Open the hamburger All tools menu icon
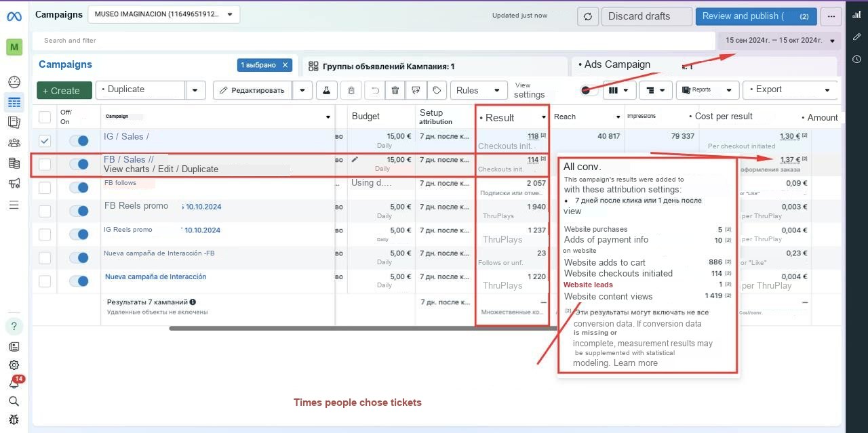Viewport: 868px width, 433px height. click(x=14, y=205)
